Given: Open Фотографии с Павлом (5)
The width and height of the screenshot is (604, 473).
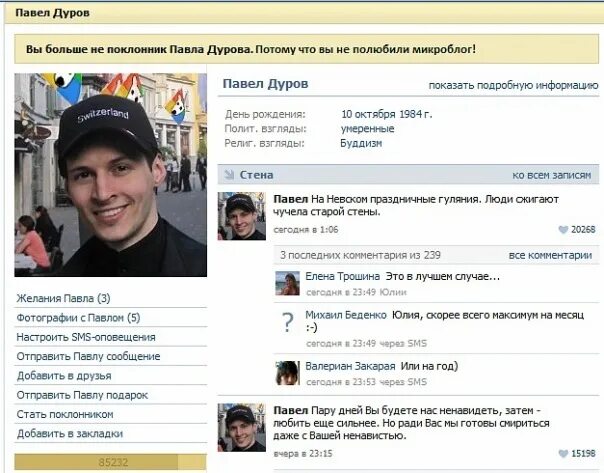Looking at the screenshot, I should 78,318.
